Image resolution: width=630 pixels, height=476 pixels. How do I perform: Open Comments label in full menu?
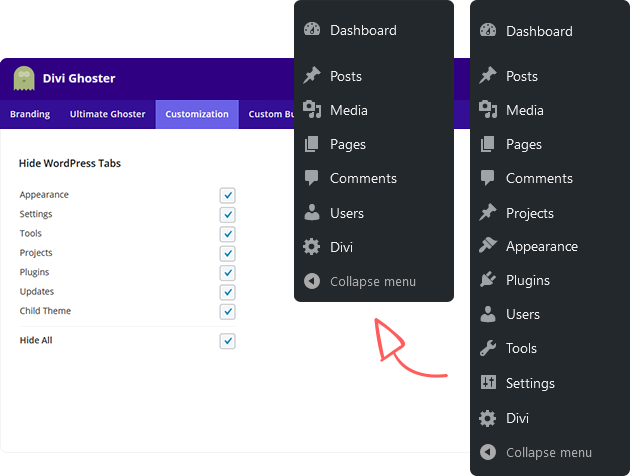pos(539,178)
